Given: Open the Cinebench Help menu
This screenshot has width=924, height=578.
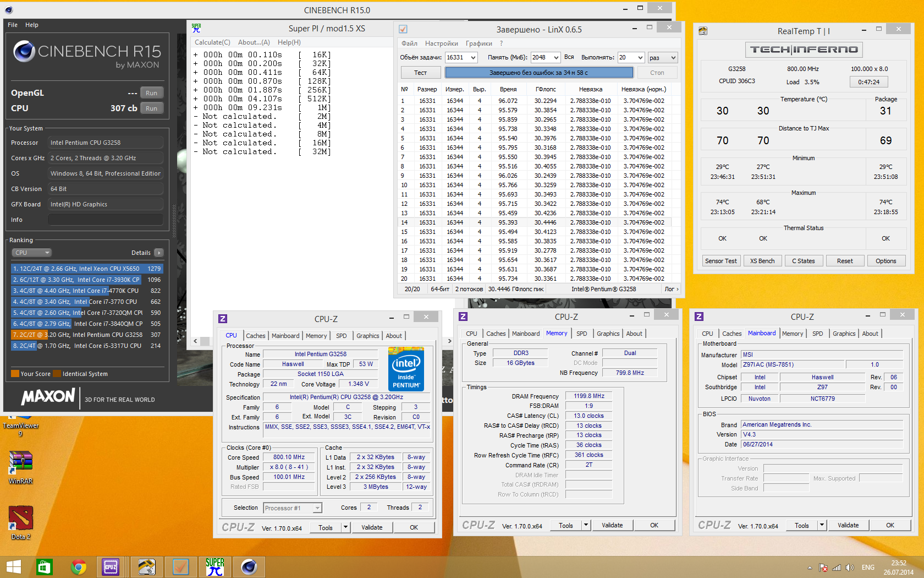Looking at the screenshot, I should tap(32, 25).
